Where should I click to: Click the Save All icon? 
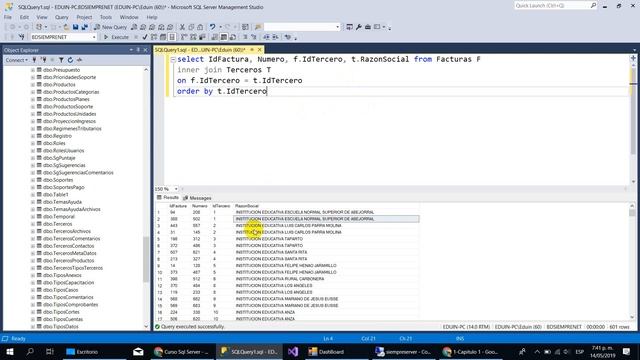point(84,27)
